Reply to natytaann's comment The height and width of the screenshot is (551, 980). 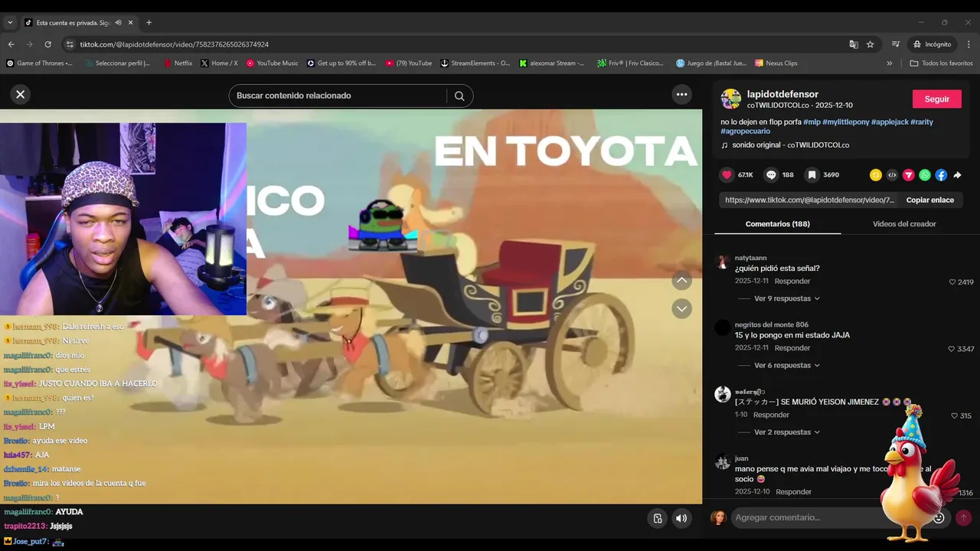tap(792, 282)
